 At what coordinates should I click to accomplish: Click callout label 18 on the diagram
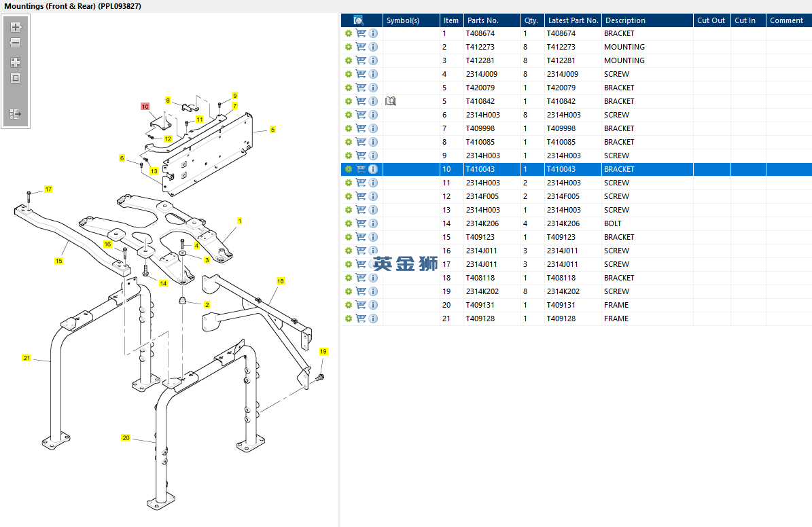281,281
